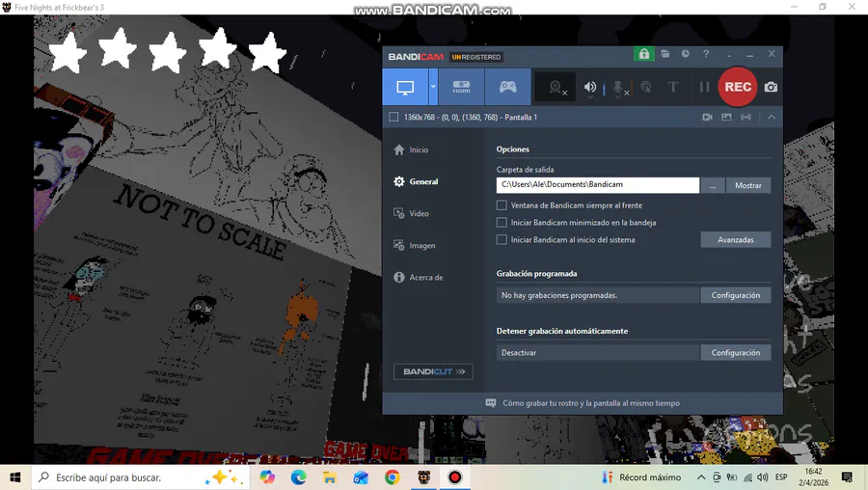Screen dimensions: 868x490
Task: Click the 1360x768 Pantalla 1 capture area text
Action: [x=471, y=118]
